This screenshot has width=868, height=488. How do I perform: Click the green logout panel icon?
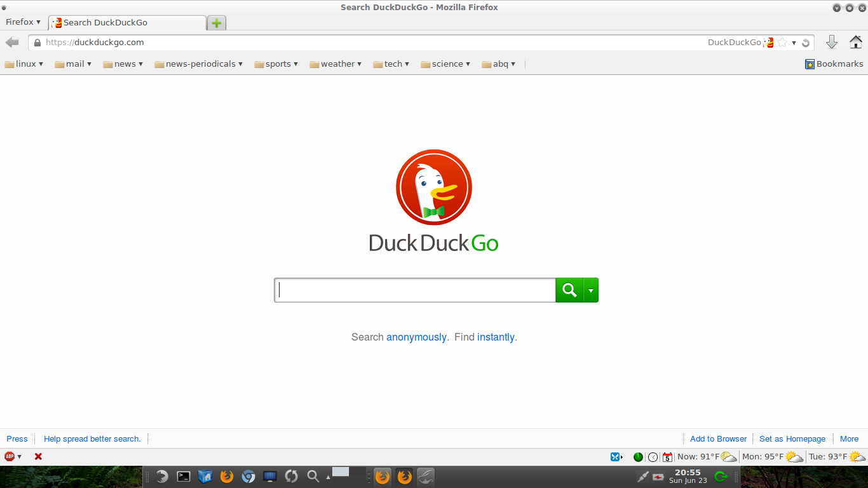coord(720,477)
